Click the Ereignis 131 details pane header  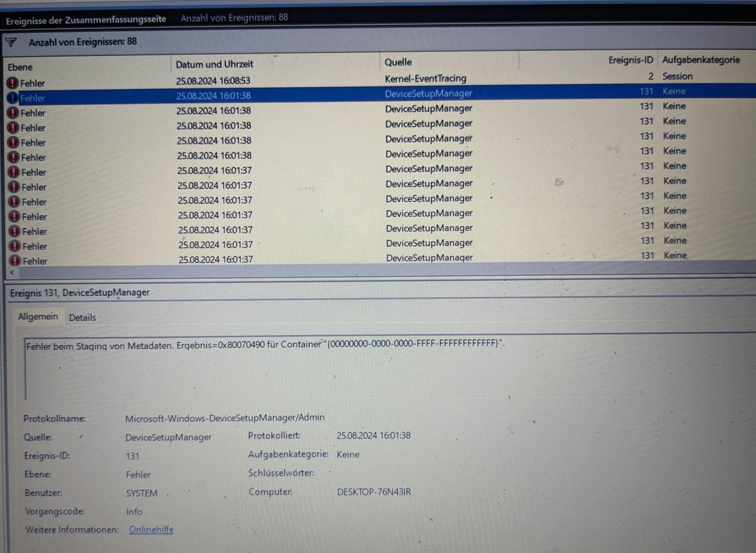pyautogui.click(x=80, y=293)
